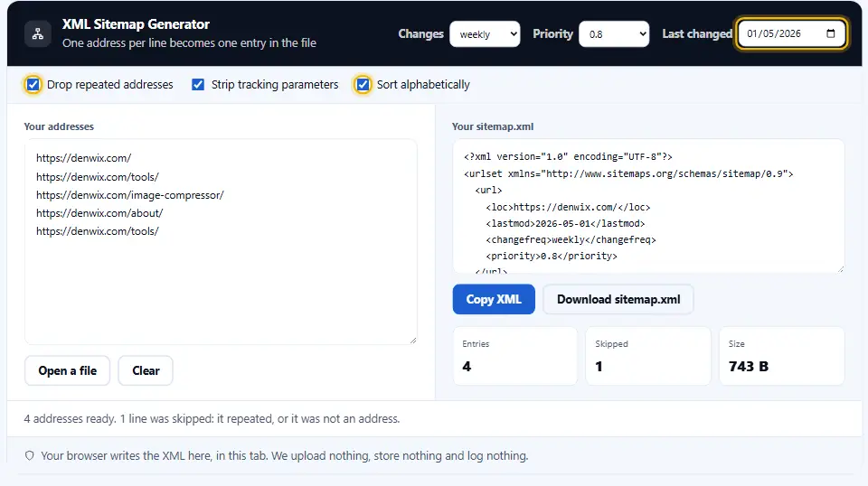Open the calendar picker icon in Last changed
The height and width of the screenshot is (486, 868).
coord(830,33)
